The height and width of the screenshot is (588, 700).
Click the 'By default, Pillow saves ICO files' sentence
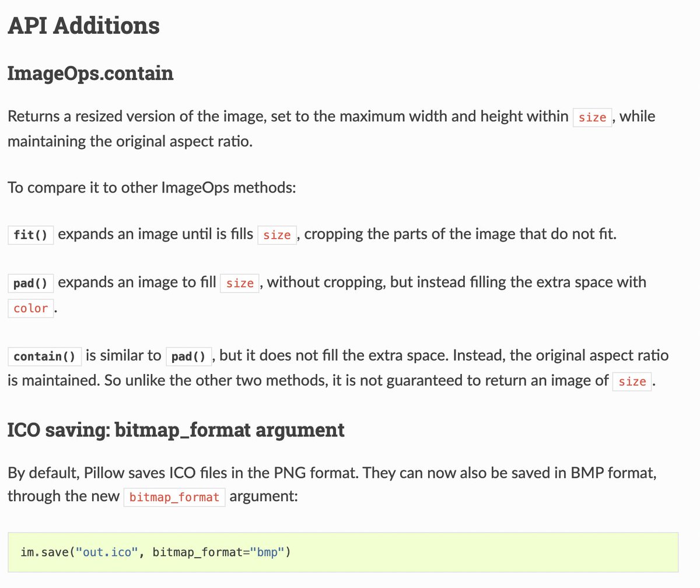pyautogui.click(x=183, y=472)
